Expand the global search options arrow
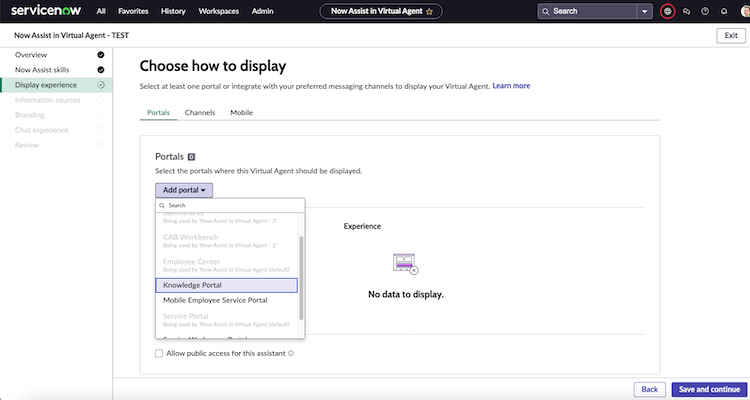This screenshot has width=750, height=400. (x=645, y=11)
